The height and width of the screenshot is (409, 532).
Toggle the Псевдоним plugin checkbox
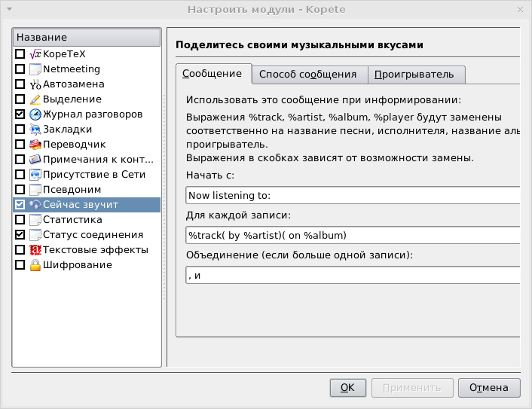[x=20, y=190]
